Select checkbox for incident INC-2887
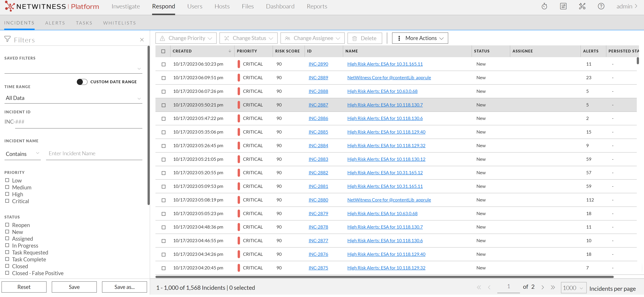This screenshot has height=297, width=644. (164, 105)
